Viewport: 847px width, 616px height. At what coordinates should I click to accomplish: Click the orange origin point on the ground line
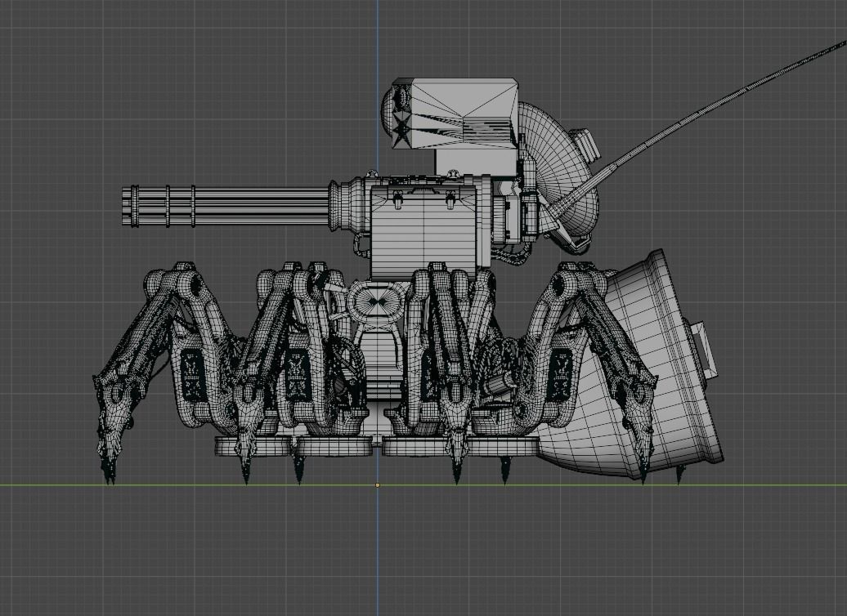click(378, 485)
